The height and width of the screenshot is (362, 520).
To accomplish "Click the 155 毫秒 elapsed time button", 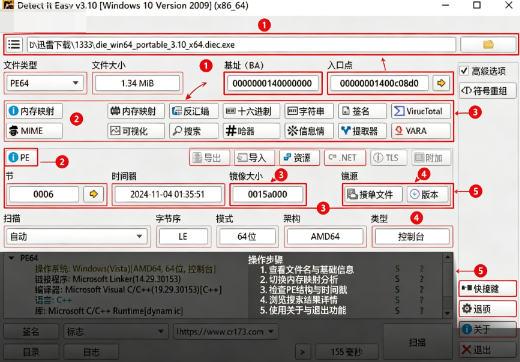I will (346, 352).
